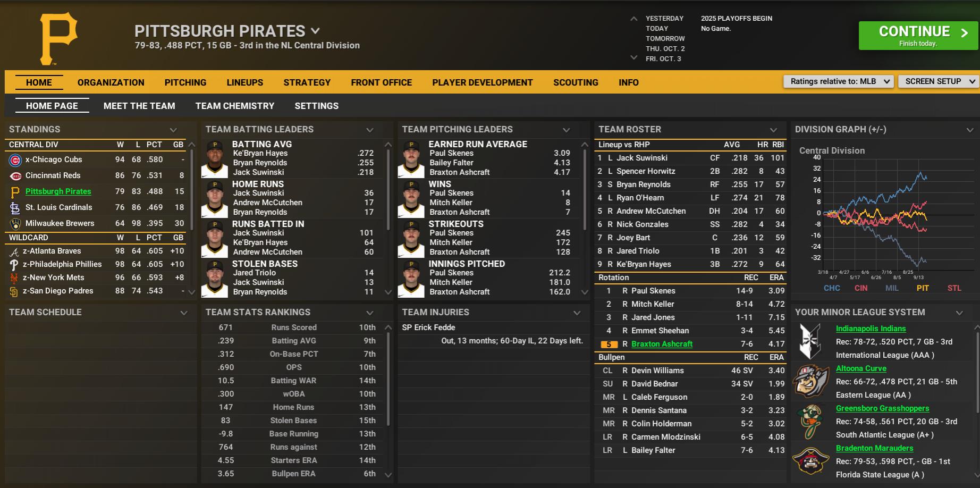Expand the Team Roster panel options chevron
The height and width of the screenshot is (488, 980).
point(773,130)
